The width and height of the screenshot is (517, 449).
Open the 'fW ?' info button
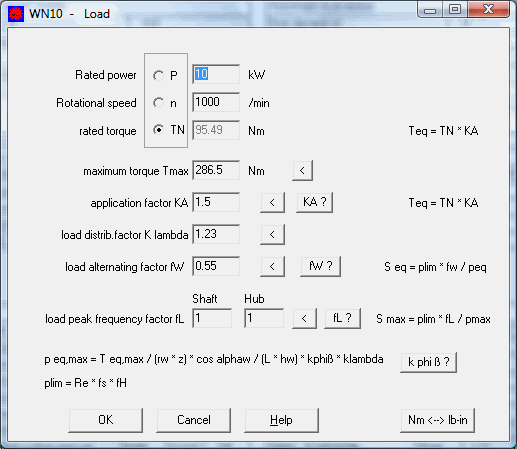click(x=320, y=266)
